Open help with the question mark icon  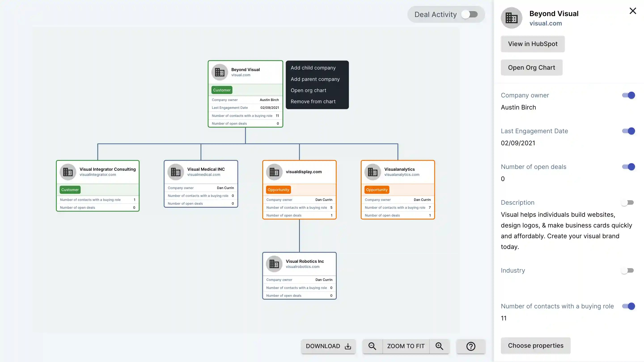471,346
